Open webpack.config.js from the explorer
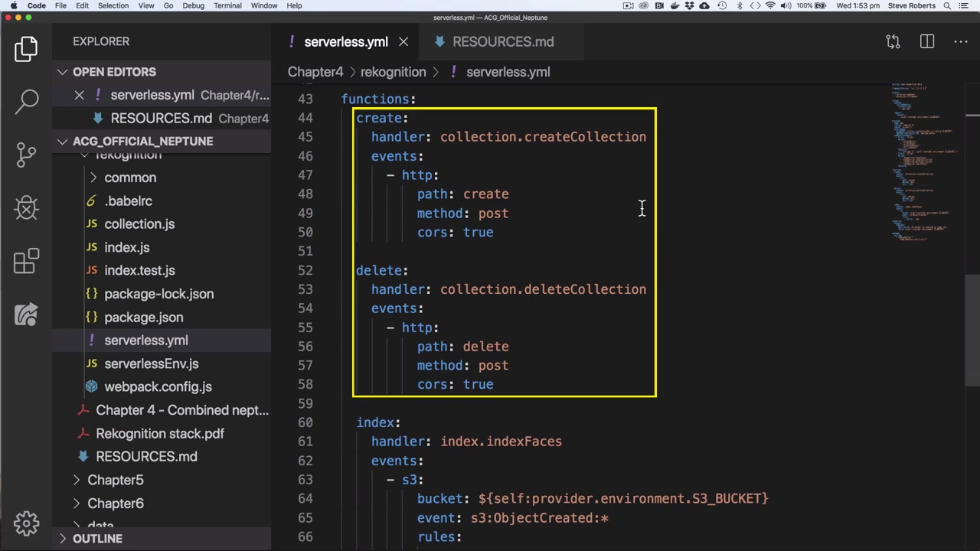This screenshot has width=980, height=551. [158, 387]
